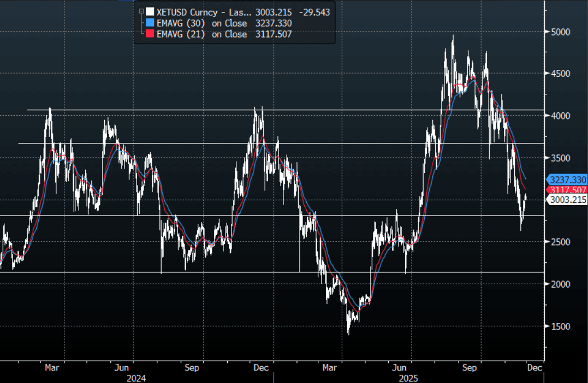Viewport: 588px width, 383px height.
Task: Click the 2024 year label on time axis
Action: pyautogui.click(x=136, y=378)
